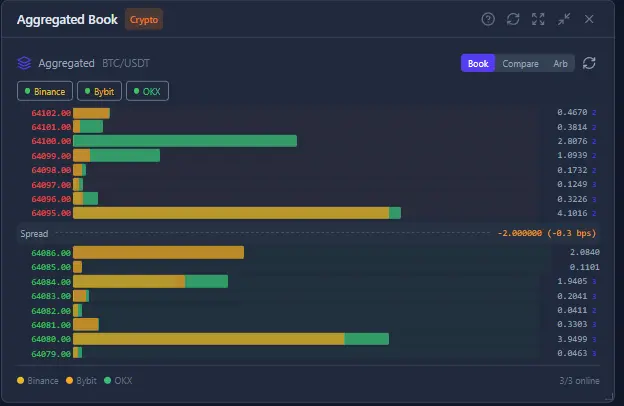The width and height of the screenshot is (624, 406).
Task: Click the Aggregated Book title
Action: click(67, 20)
